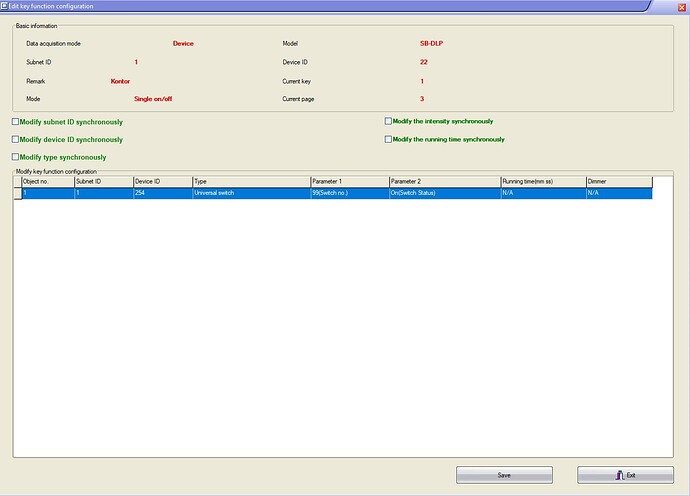Click the Single on/off mode value
Screen dimensions: 690x496
153,99
